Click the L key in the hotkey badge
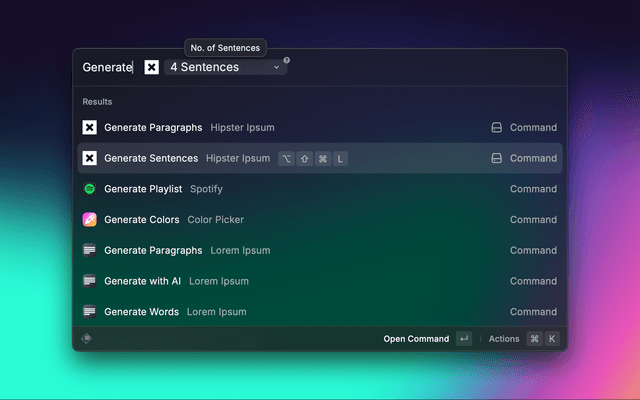The height and width of the screenshot is (400, 640). [x=340, y=158]
